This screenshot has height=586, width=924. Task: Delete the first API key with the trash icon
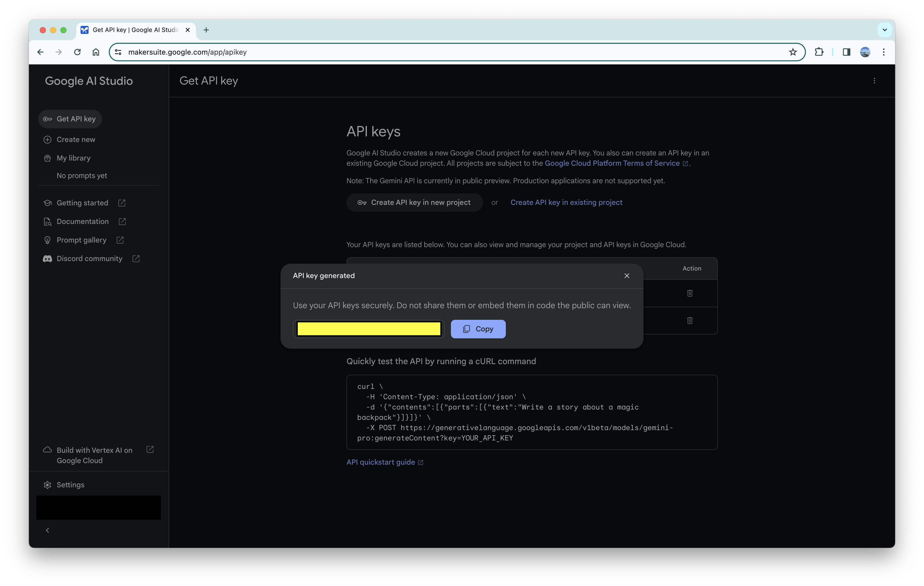click(x=690, y=293)
